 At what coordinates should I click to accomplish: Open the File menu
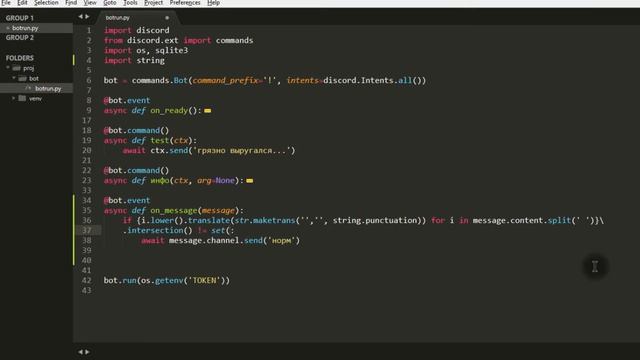tap(6, 3)
